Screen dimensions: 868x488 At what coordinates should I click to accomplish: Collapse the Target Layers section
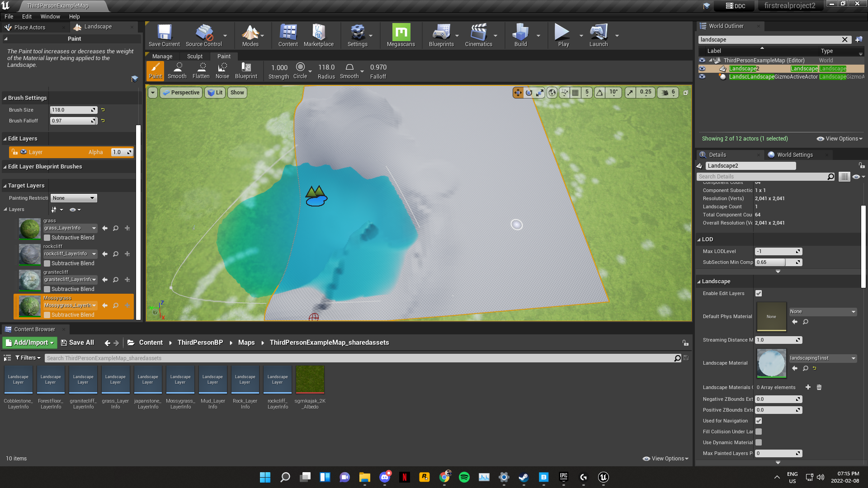tap(5, 186)
